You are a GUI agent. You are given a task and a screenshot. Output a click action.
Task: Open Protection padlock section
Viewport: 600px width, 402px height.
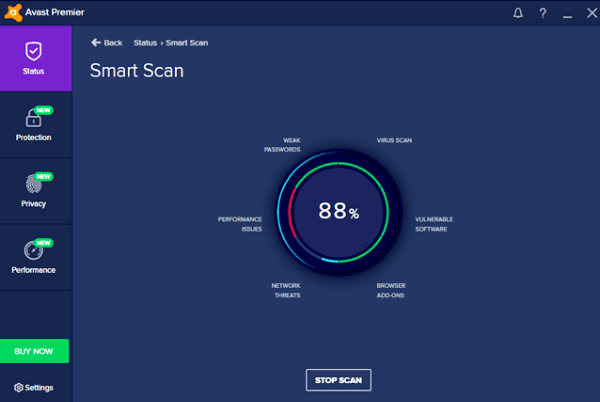point(33,117)
